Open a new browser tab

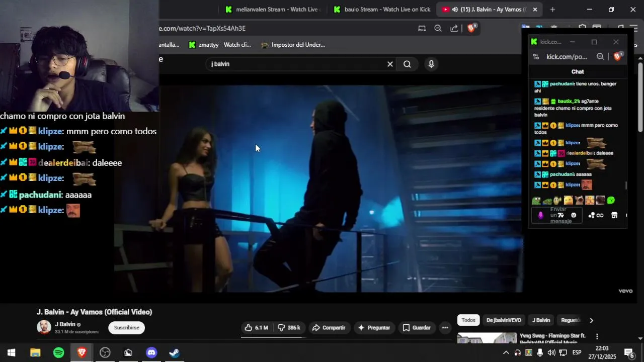coord(552,10)
